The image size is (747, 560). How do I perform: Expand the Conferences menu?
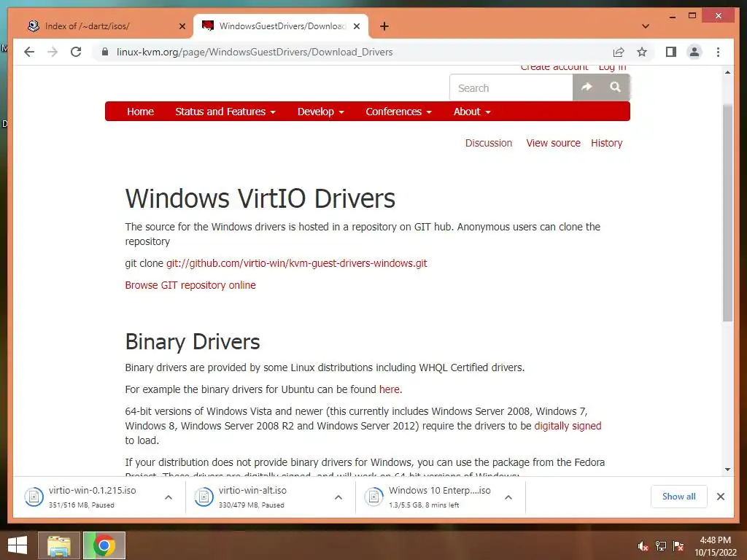[x=399, y=112]
